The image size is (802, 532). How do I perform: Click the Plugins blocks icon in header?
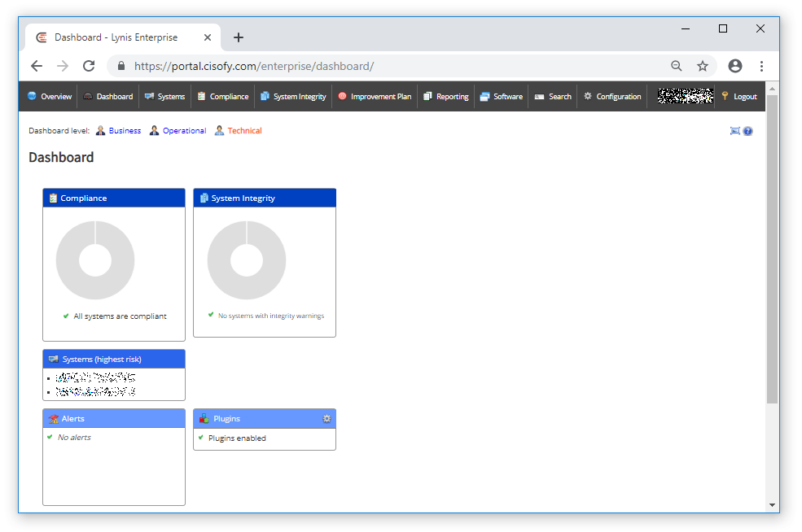[x=204, y=419]
